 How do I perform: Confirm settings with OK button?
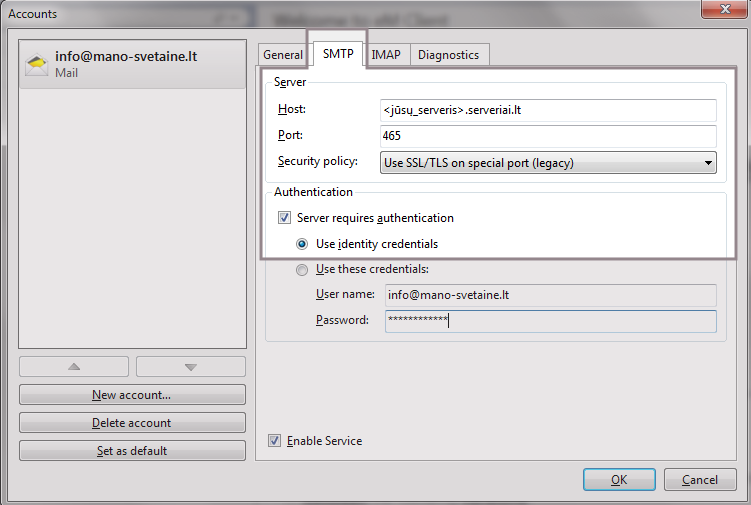coord(619,480)
